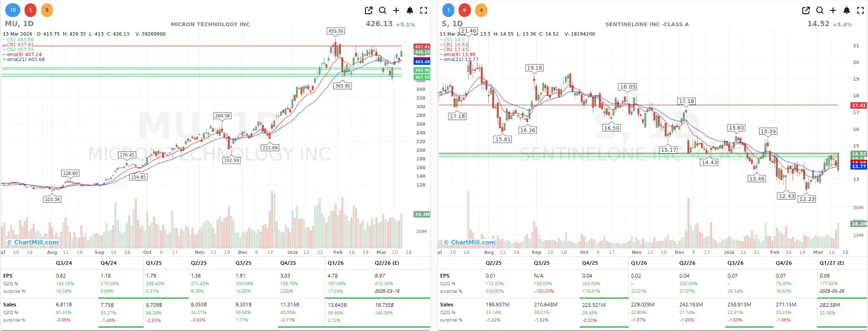Click MU EPS value 4.78

[x=333, y=276]
